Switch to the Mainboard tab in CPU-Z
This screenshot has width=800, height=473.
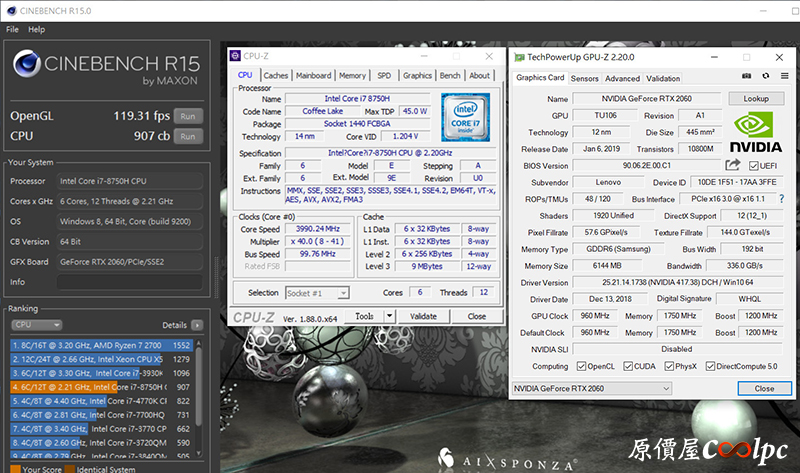tap(313, 76)
